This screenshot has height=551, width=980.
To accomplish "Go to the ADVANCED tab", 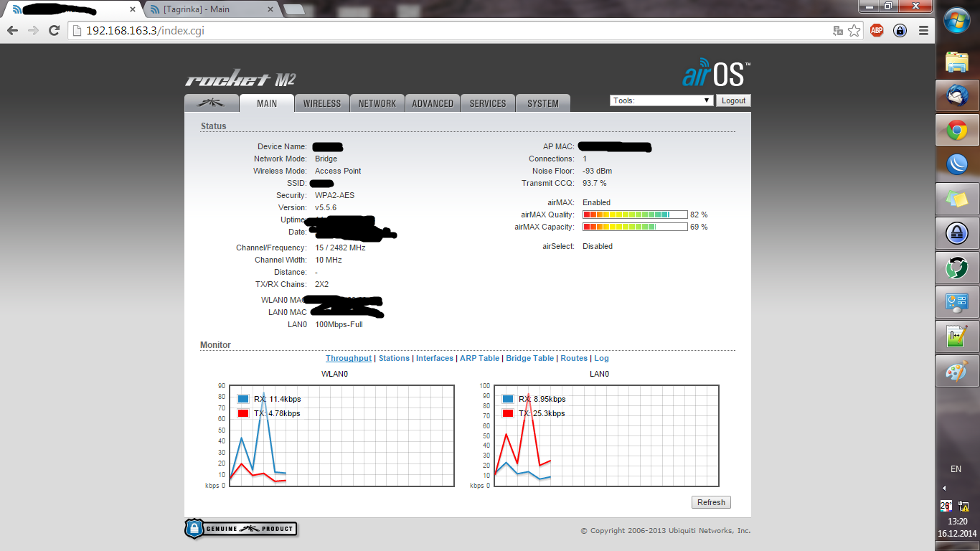I will click(x=433, y=103).
